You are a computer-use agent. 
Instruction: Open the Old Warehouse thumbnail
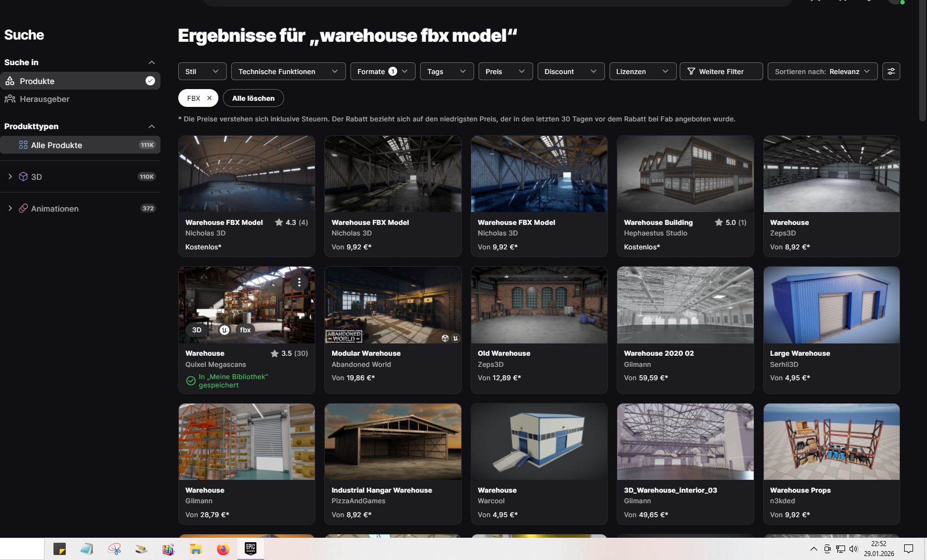(539, 305)
